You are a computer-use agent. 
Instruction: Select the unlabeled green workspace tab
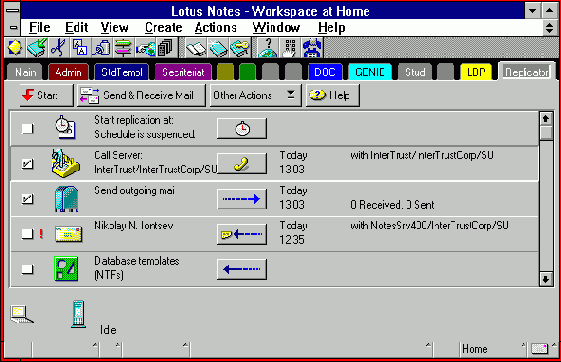[247, 72]
